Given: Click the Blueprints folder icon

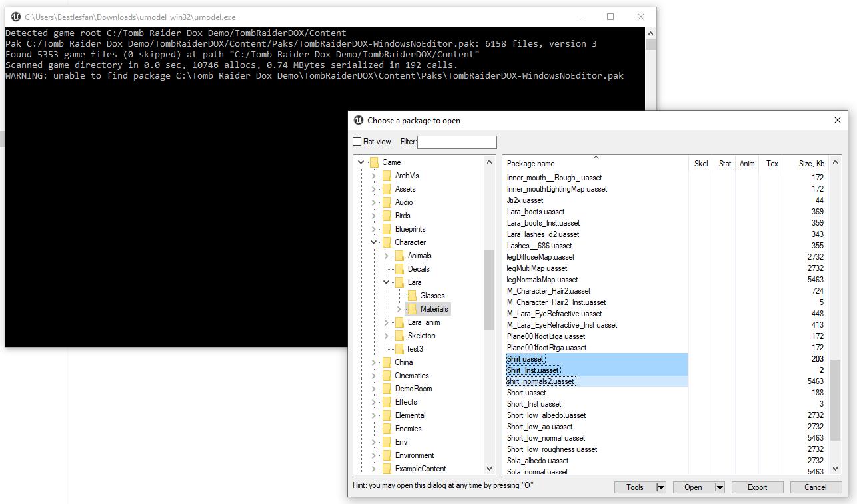Looking at the screenshot, I should pos(387,229).
